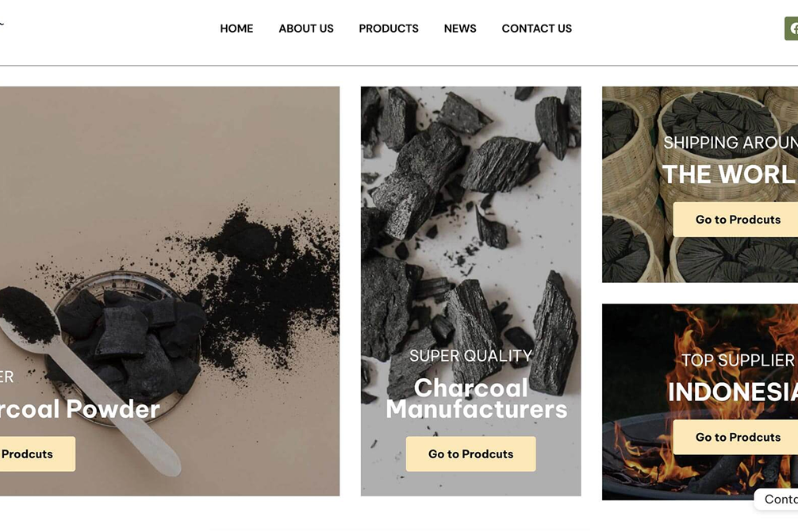Click Go to Prodcuts under The World

(x=735, y=219)
